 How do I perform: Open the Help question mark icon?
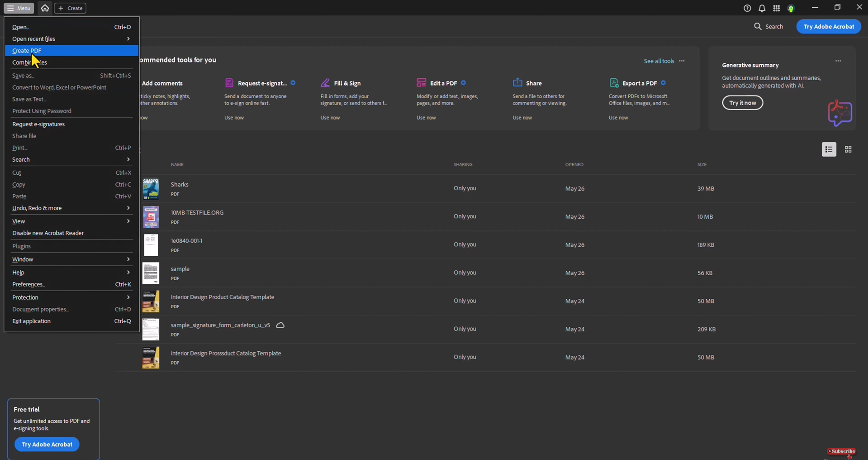point(747,8)
